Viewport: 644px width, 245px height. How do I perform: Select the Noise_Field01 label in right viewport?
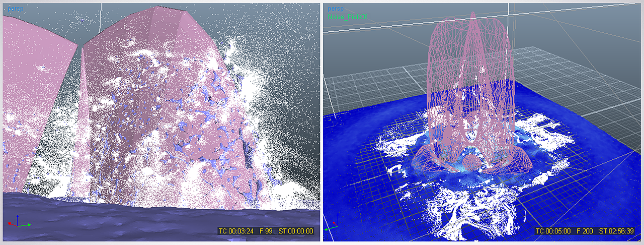point(348,17)
